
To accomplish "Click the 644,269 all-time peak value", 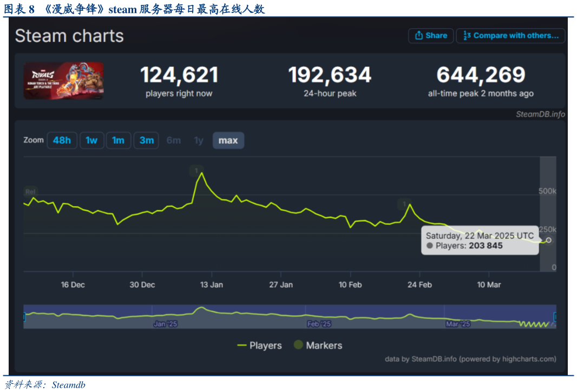I will 481,75.
